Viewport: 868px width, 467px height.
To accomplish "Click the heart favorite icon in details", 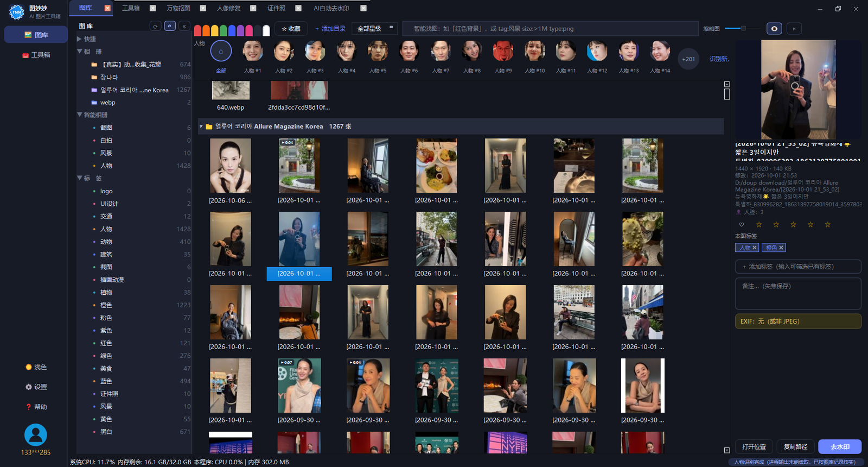I will point(742,225).
